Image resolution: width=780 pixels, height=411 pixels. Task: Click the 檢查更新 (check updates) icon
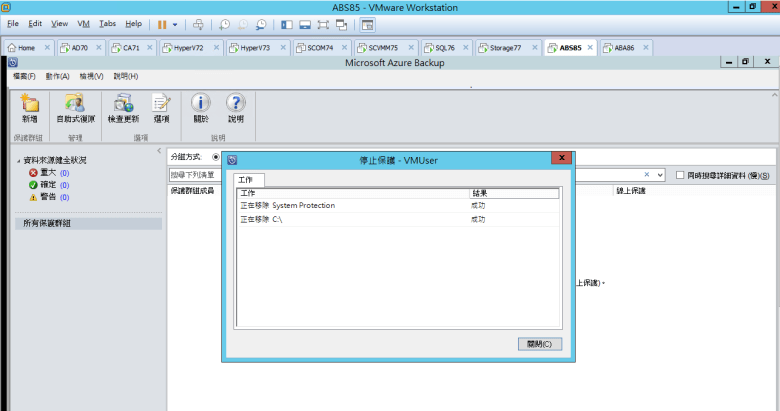click(123, 104)
